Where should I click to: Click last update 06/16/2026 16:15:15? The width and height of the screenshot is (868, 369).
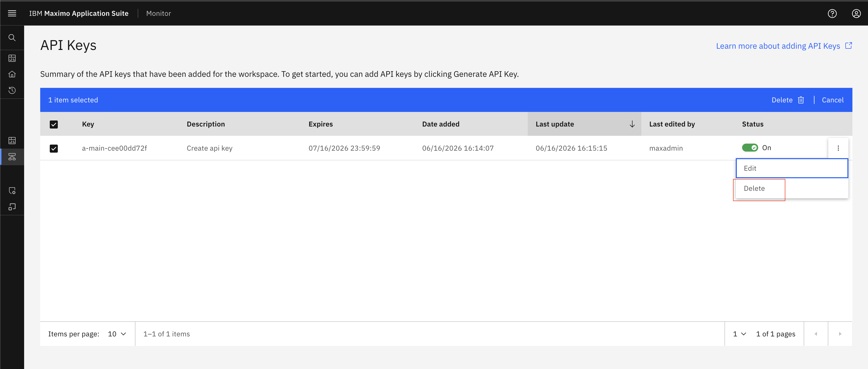click(x=571, y=148)
